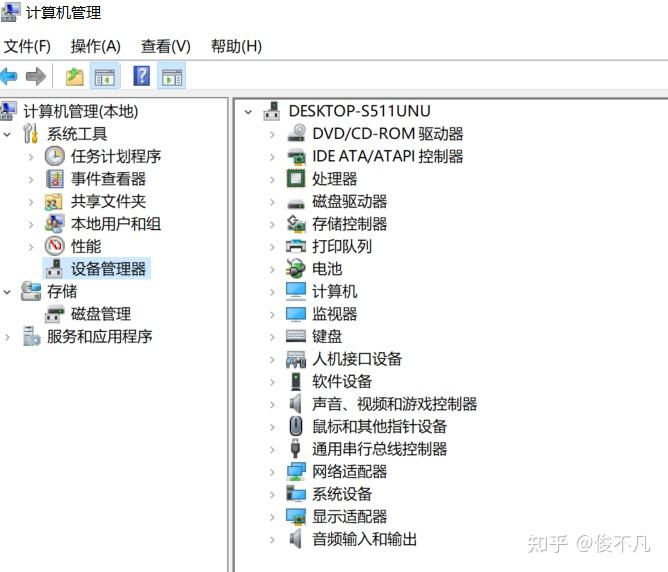Expand the 磁盘驱动器 category arrow
This screenshot has width=668, height=572.
[x=272, y=202]
